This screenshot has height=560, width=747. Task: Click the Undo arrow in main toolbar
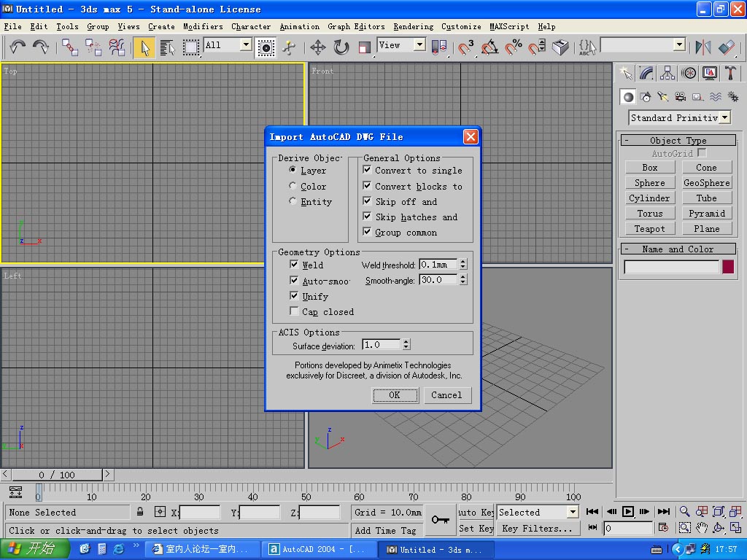(x=18, y=47)
